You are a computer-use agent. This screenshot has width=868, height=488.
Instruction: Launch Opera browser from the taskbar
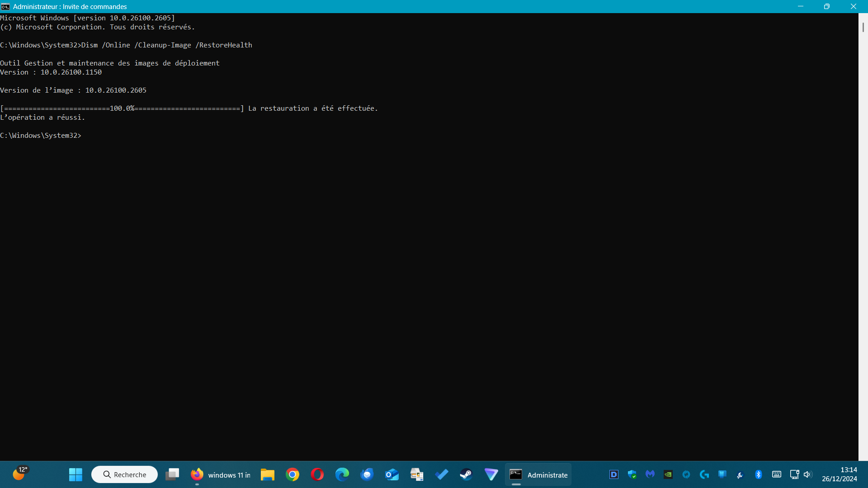click(x=317, y=474)
